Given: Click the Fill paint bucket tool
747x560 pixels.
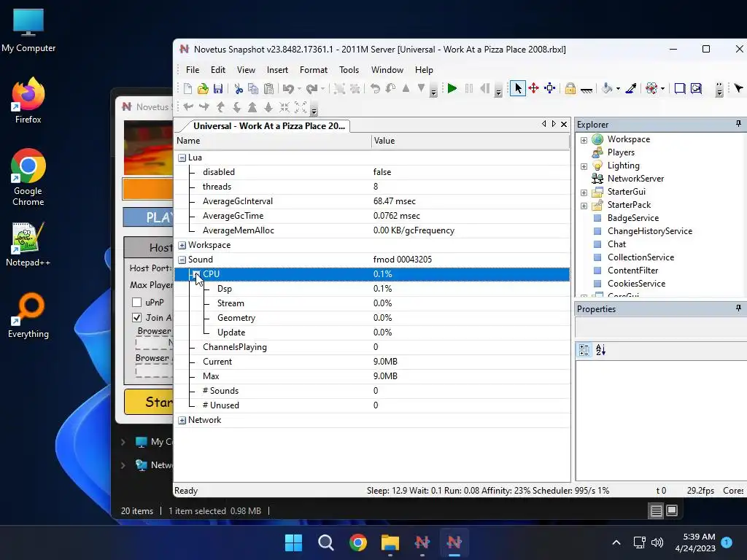Looking at the screenshot, I should coord(607,88).
